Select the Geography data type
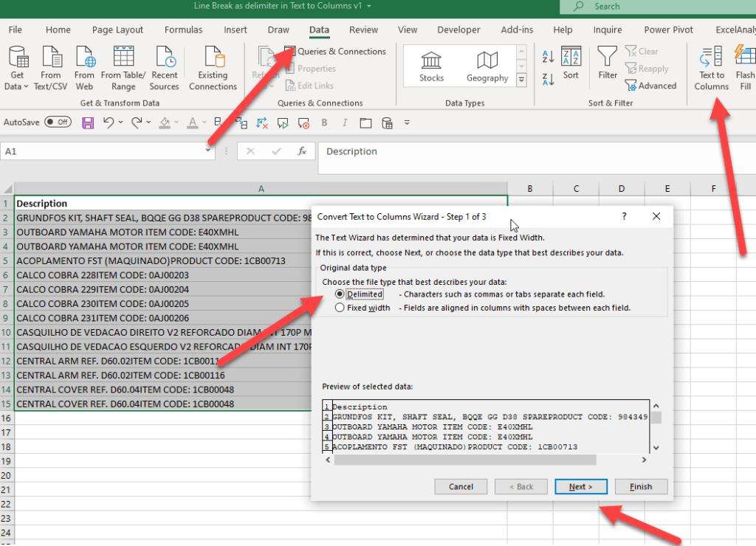 click(x=487, y=66)
